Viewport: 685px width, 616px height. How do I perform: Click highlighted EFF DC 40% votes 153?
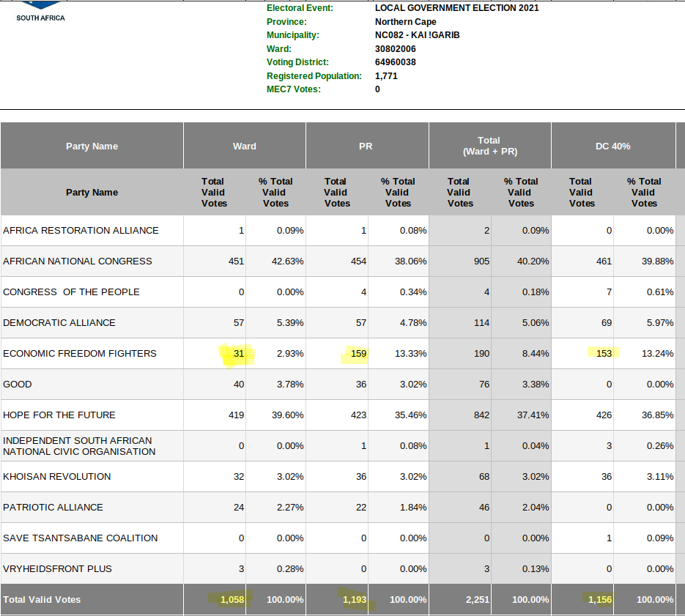604,353
